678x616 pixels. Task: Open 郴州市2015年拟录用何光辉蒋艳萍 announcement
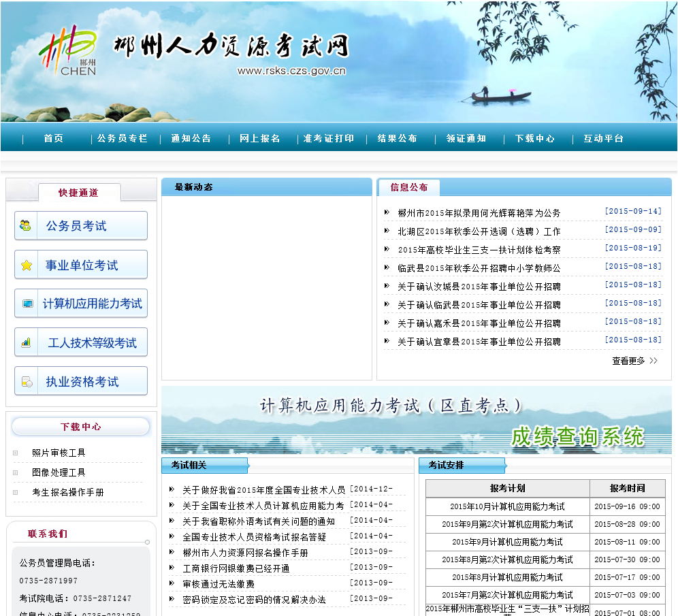[479, 212]
